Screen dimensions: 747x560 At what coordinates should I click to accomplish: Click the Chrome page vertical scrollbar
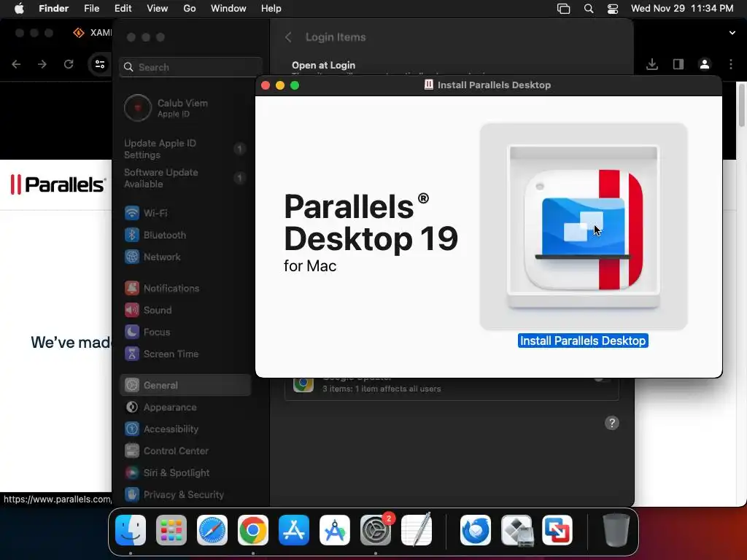(x=742, y=105)
